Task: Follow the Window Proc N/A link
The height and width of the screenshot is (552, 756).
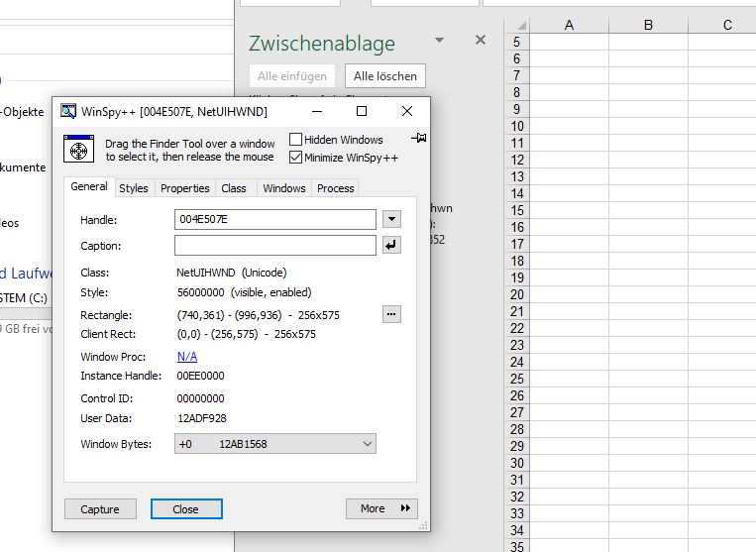Action: 187,356
